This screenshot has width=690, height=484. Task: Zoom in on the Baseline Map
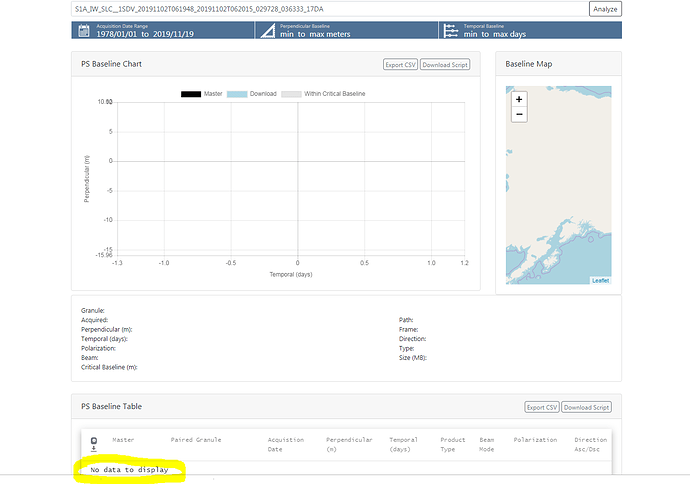519,99
